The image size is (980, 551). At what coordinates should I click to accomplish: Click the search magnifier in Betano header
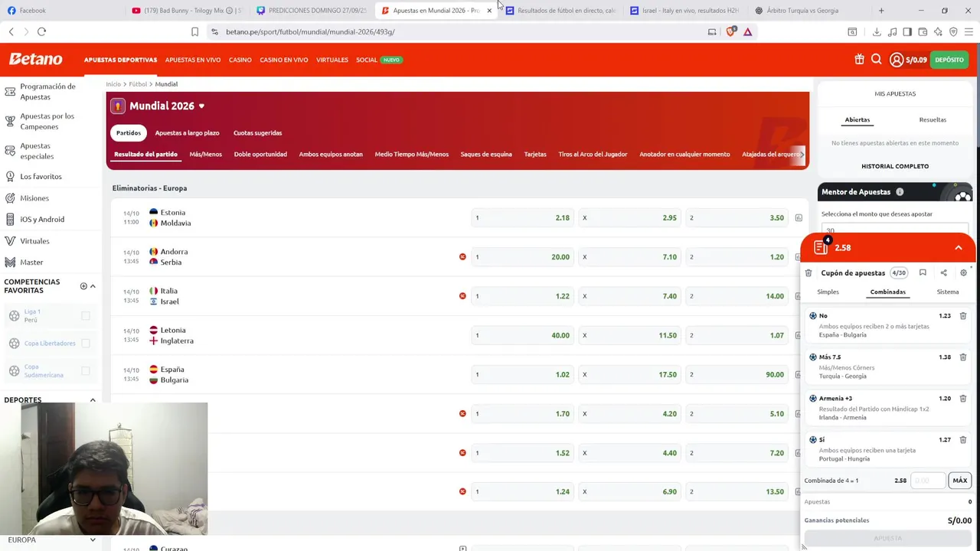click(877, 60)
